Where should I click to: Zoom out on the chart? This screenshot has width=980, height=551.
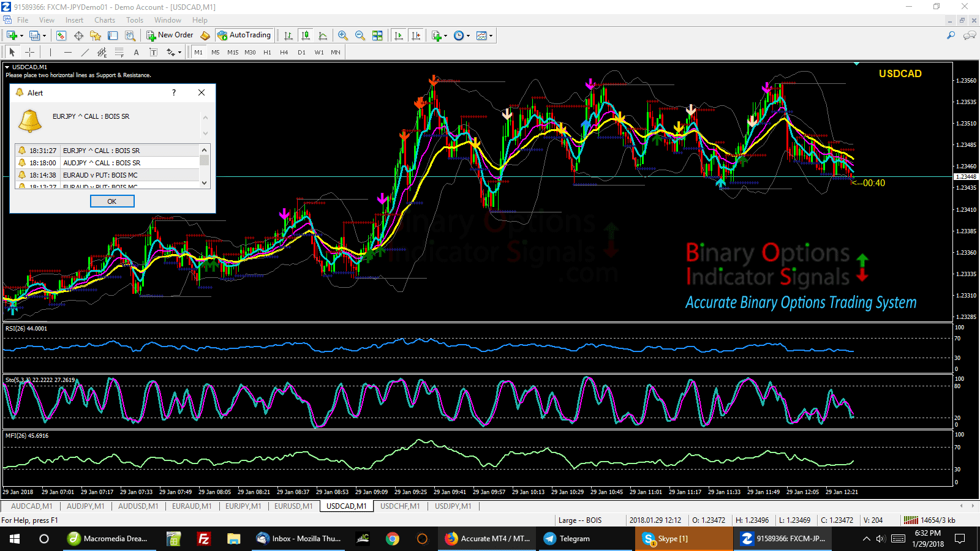360,36
